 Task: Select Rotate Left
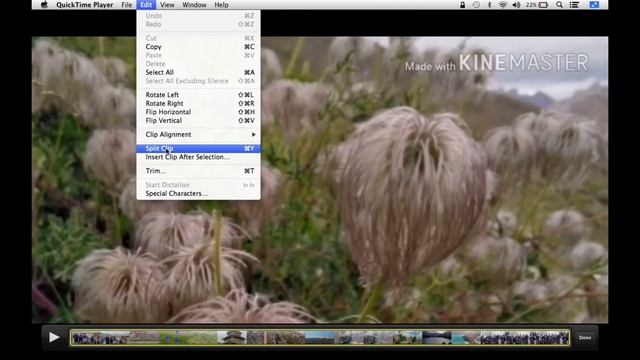(x=198, y=95)
